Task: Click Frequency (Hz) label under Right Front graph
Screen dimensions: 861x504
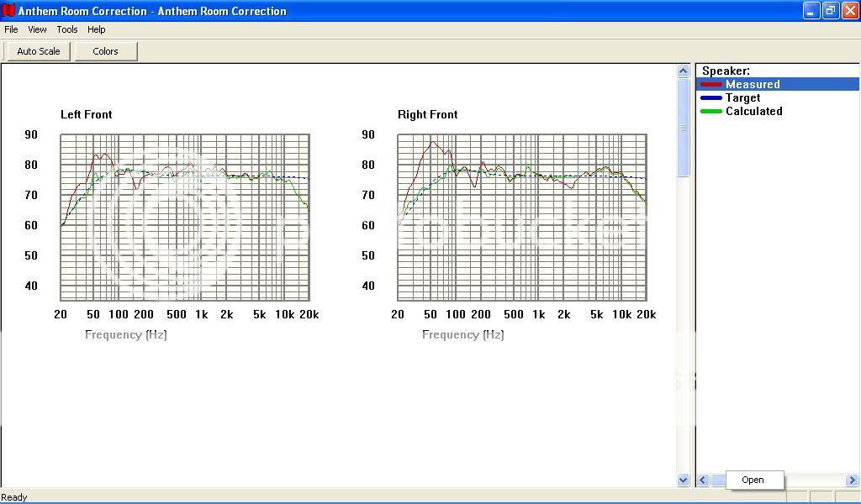Action: 463,334
